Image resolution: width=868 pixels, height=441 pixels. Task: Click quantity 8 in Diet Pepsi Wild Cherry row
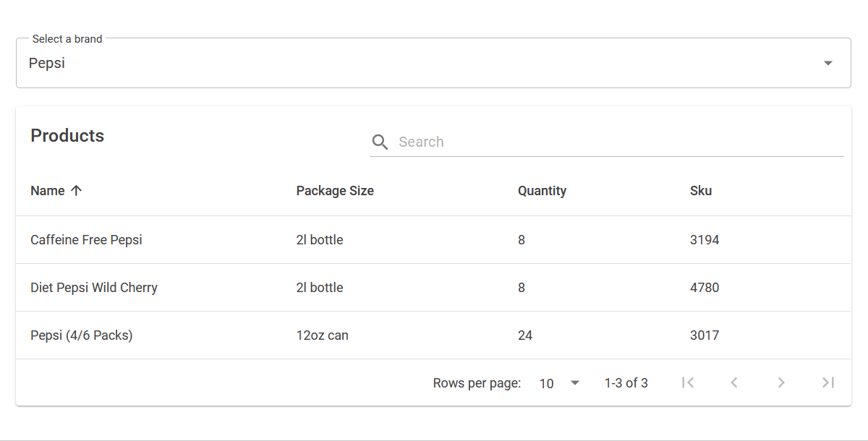522,288
